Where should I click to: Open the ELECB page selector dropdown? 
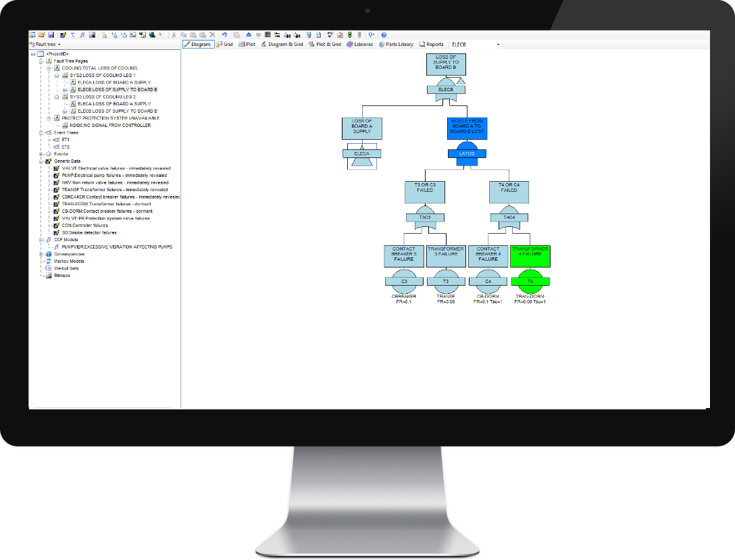[x=498, y=45]
